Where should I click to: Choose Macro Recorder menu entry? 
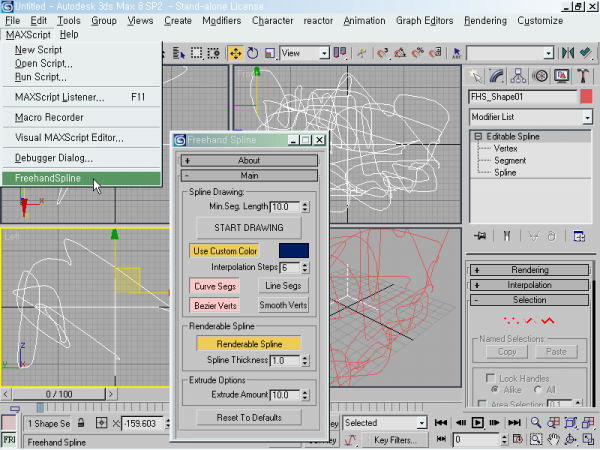coord(82,117)
